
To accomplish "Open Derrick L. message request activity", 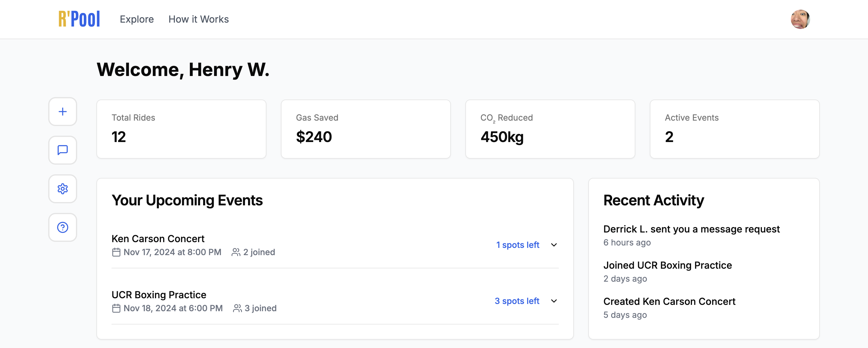I will (691, 229).
